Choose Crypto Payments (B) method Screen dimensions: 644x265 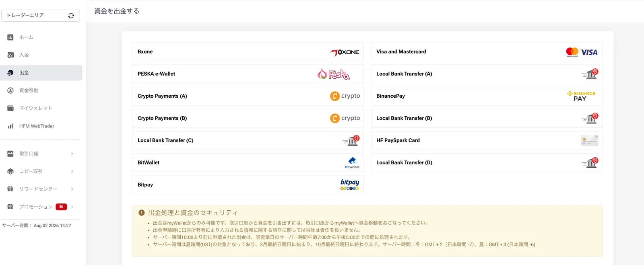pyautogui.click(x=248, y=118)
